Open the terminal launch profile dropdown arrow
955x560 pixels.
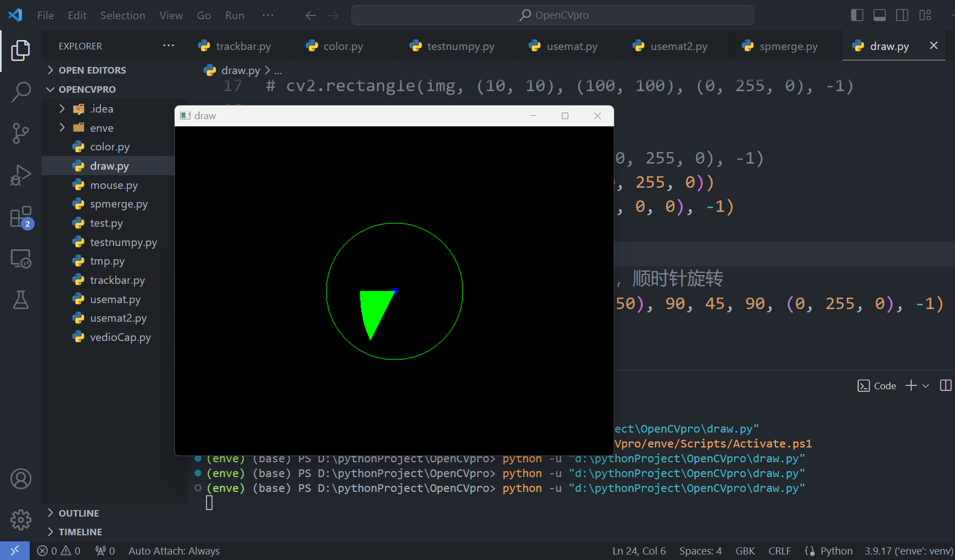click(x=926, y=386)
